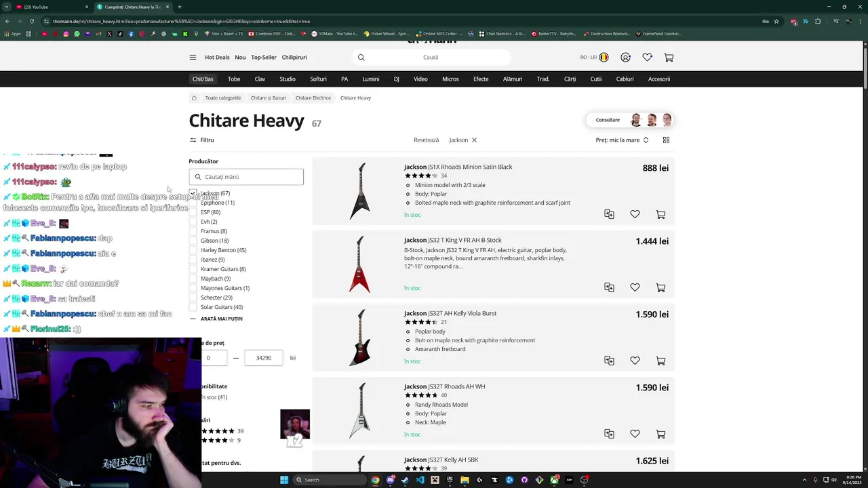This screenshot has width=868, height=488.
Task: Open the Chit/Bas category menu
Action: [x=203, y=79]
